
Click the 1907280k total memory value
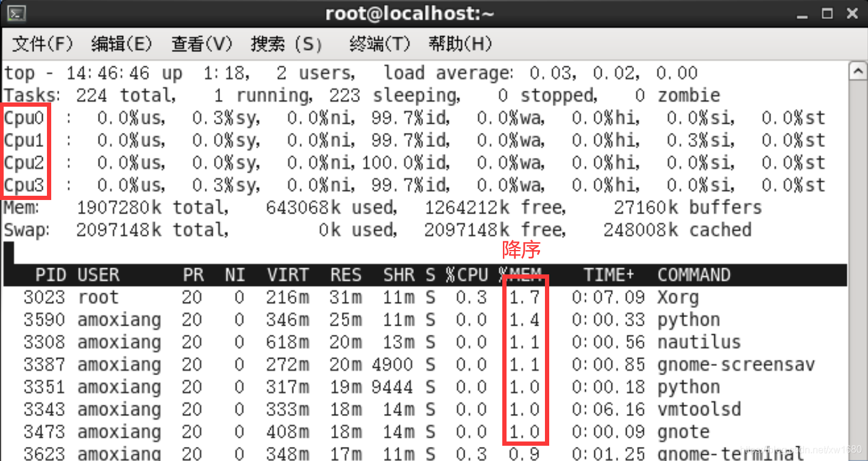[152, 207]
